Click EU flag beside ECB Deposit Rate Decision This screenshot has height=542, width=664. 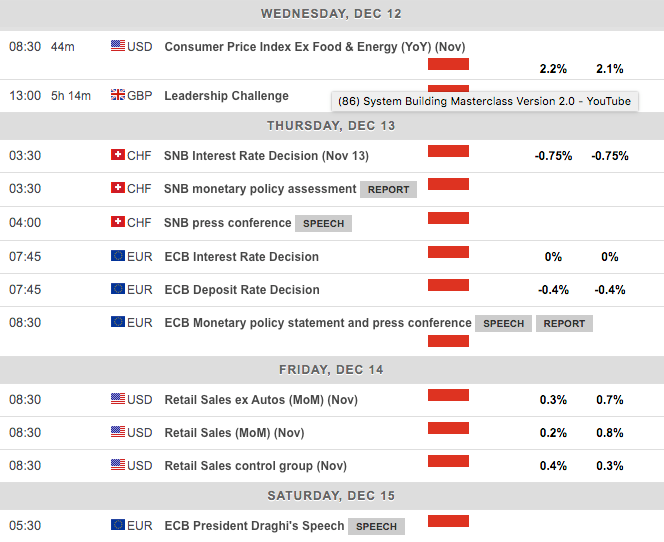[118, 290]
